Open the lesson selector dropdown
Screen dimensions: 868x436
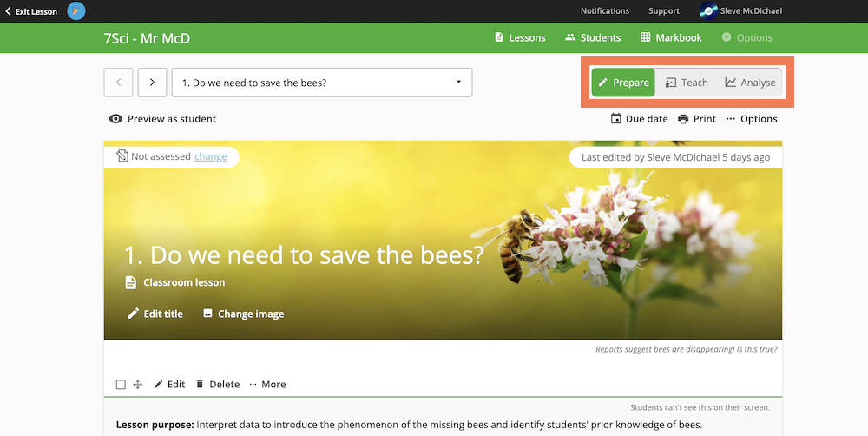(322, 83)
